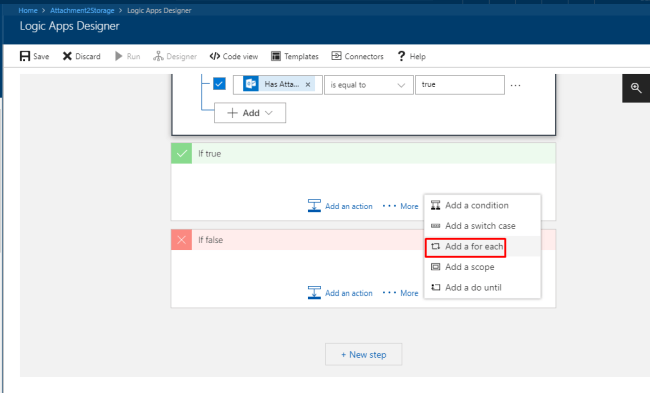
Task: Click the If true branch header
Action: coord(363,153)
